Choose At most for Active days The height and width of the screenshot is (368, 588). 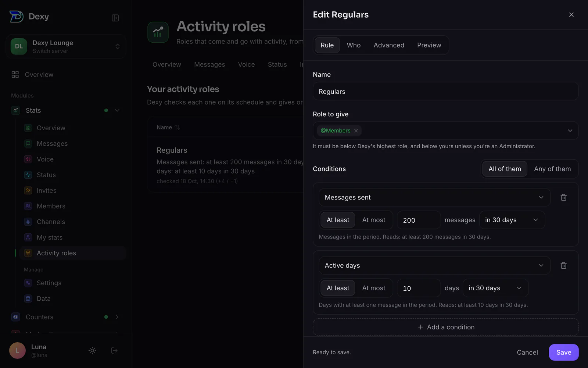coord(374,288)
